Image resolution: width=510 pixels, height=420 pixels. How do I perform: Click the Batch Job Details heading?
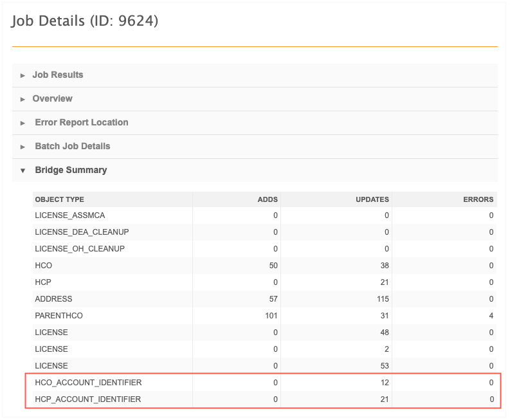[x=73, y=146]
